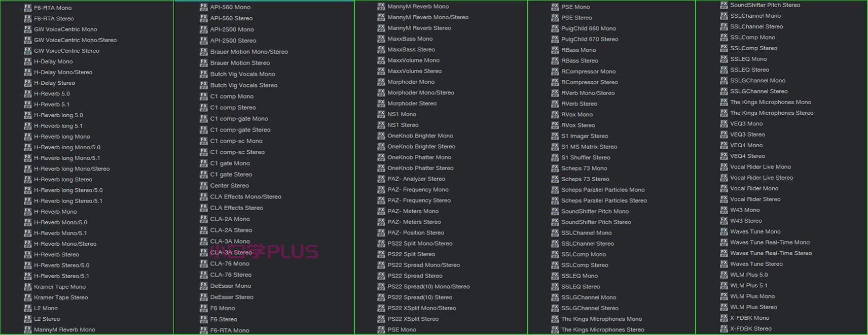Click the FX icon beside Scheps 73 Mono

555,168
